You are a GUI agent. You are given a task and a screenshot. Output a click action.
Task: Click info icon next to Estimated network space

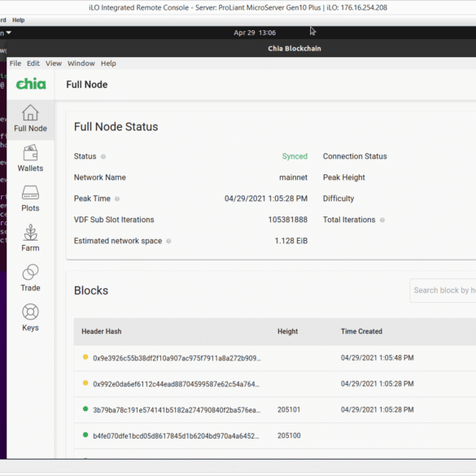[168, 241]
